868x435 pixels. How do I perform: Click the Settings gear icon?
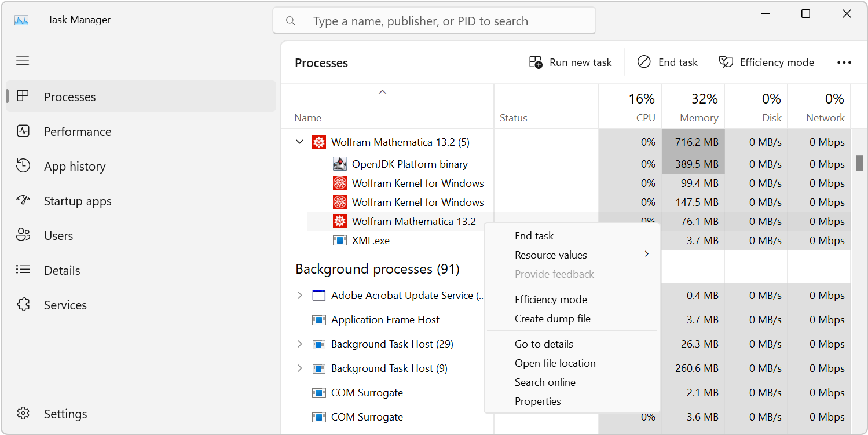[23, 414]
